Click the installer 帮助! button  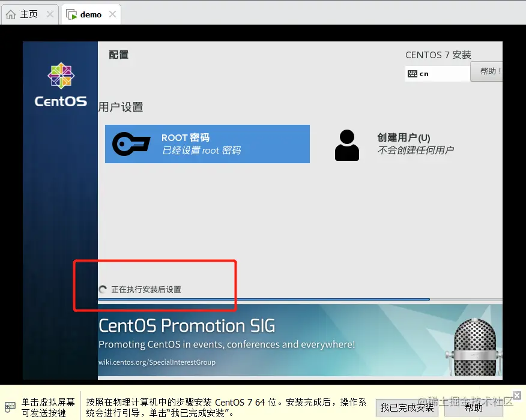click(x=486, y=71)
